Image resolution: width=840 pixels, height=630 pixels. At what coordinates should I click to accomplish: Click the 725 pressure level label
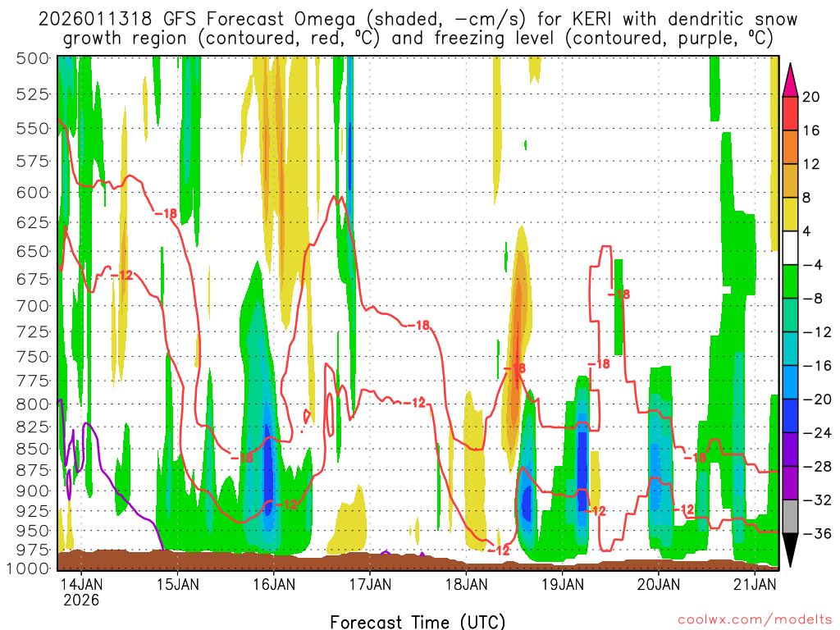[x=33, y=331]
